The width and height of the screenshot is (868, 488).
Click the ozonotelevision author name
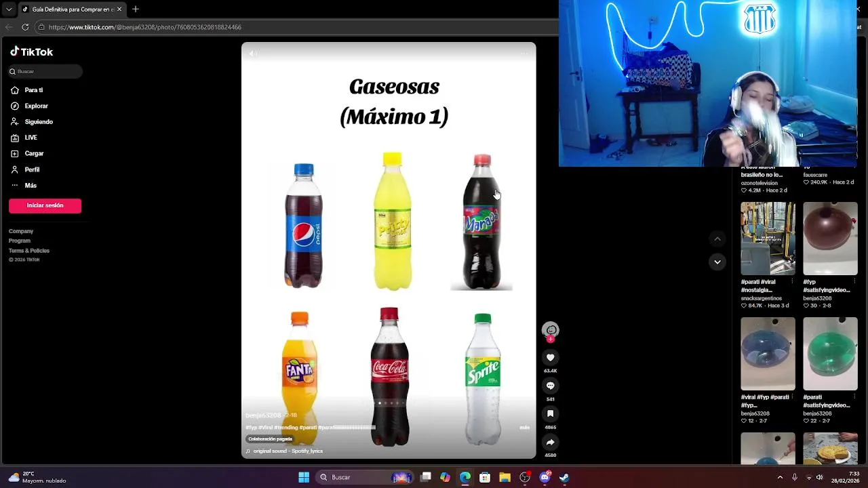(x=759, y=183)
